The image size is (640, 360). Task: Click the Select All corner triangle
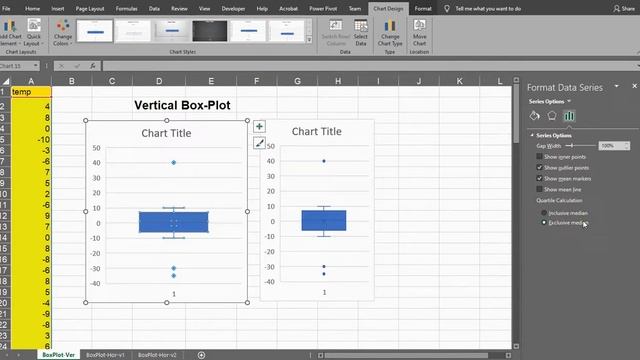pyautogui.click(x=6, y=81)
